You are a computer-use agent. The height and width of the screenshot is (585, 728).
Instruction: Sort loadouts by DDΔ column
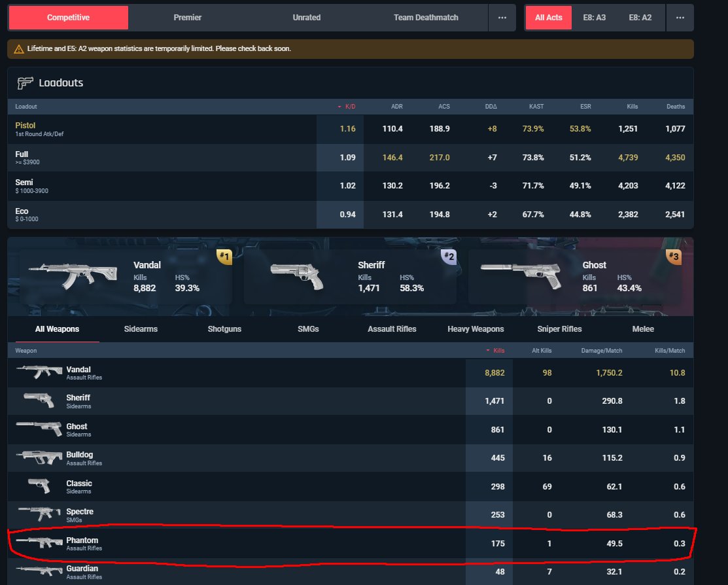click(x=491, y=107)
